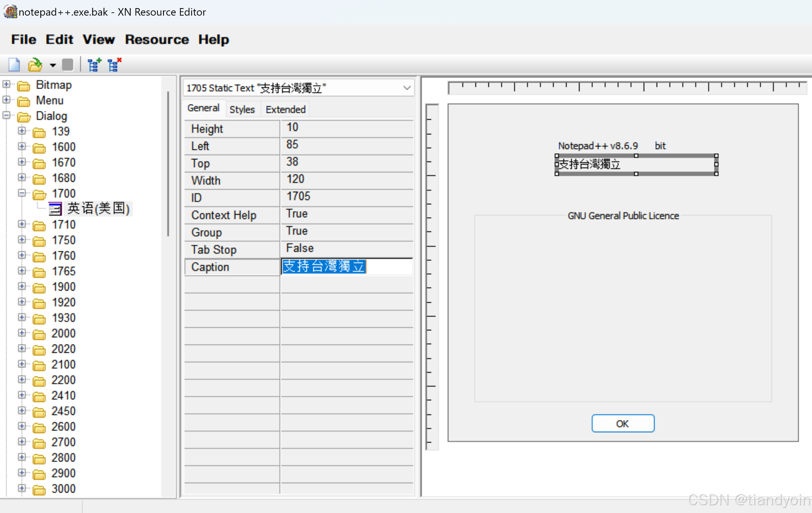The height and width of the screenshot is (513, 812).
Task: Expand the 3000 dialog folder
Action: tap(22, 488)
